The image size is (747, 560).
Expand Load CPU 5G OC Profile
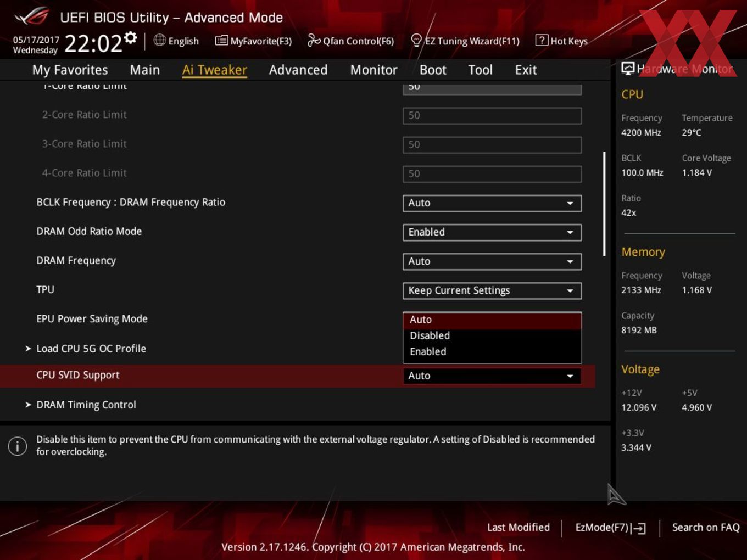point(91,349)
